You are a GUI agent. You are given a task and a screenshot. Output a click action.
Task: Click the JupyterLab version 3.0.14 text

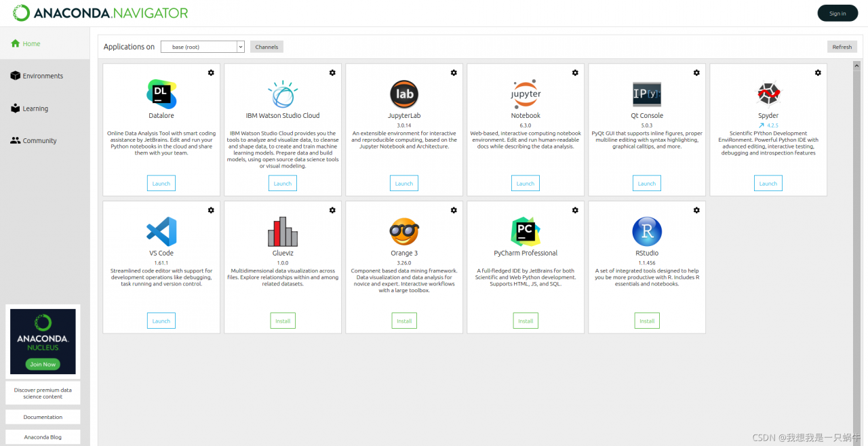pos(404,125)
